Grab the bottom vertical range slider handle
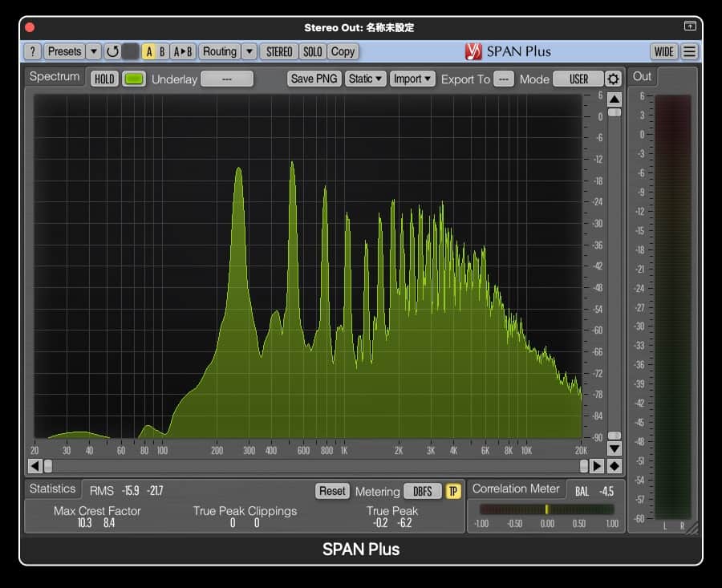The height and width of the screenshot is (588, 722). 615,436
